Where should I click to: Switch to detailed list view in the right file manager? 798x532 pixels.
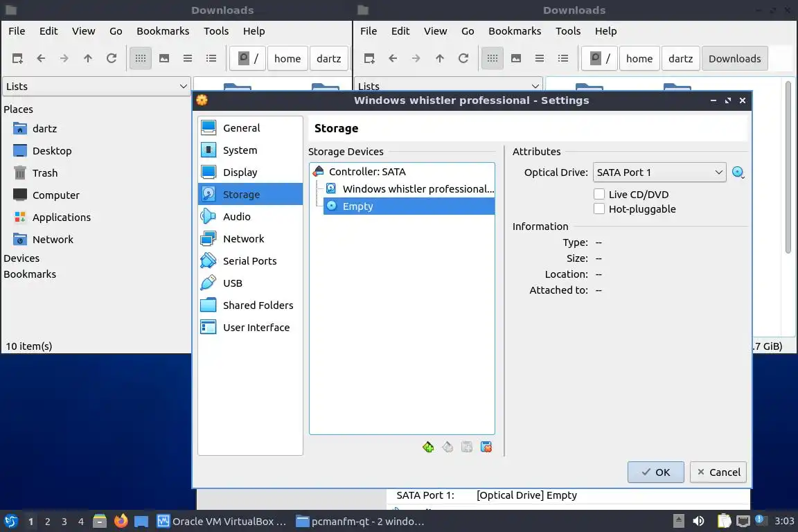click(563, 58)
